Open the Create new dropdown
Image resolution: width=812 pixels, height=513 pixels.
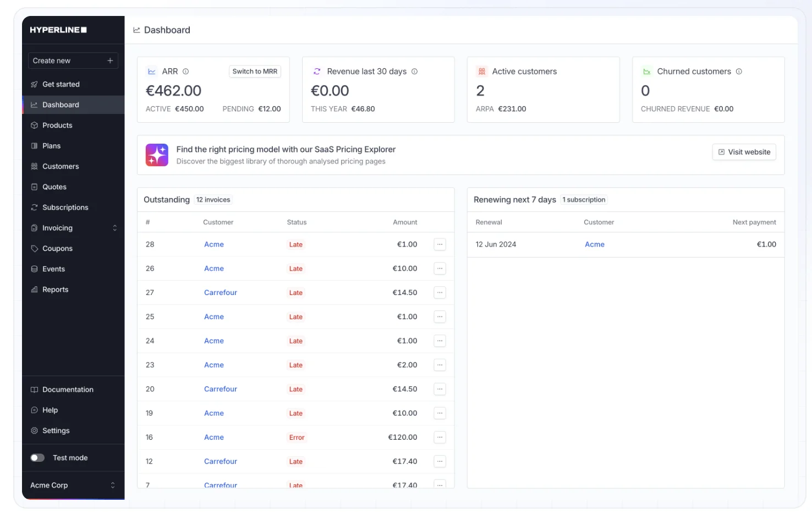73,61
